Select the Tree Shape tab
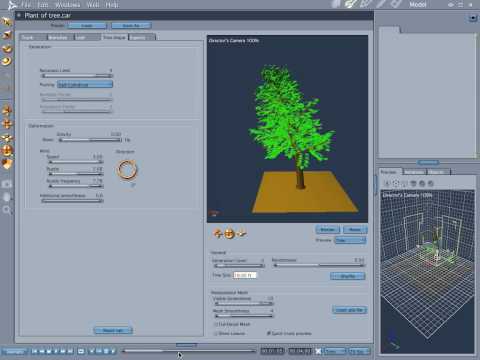Screen dimensions: 480x360 (x=114, y=37)
